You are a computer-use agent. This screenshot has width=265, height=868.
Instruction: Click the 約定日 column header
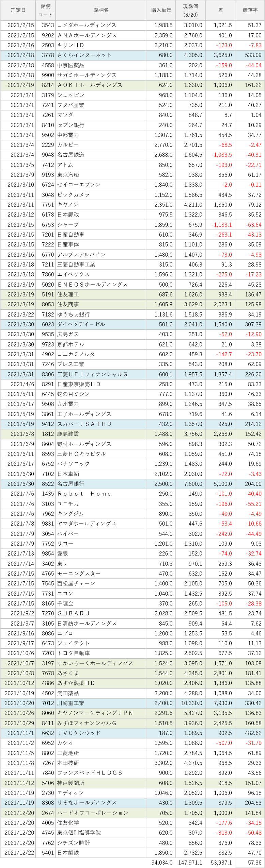[18, 10]
